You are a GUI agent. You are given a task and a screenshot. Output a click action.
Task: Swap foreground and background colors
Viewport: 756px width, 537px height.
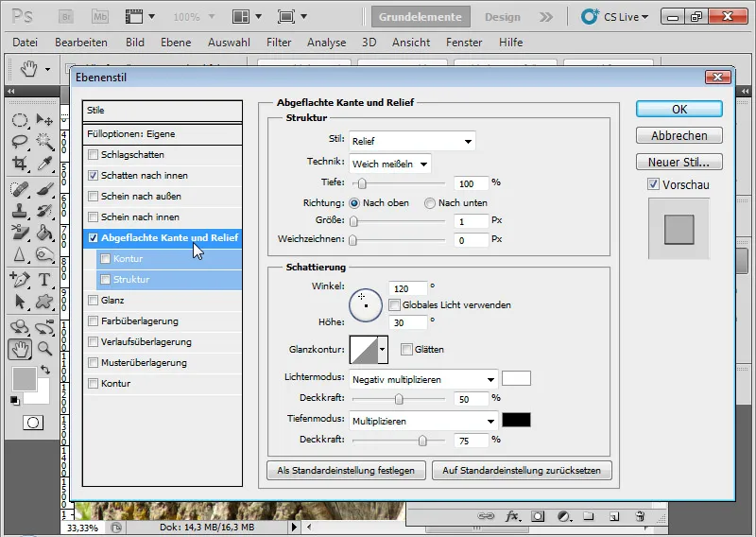(44, 370)
